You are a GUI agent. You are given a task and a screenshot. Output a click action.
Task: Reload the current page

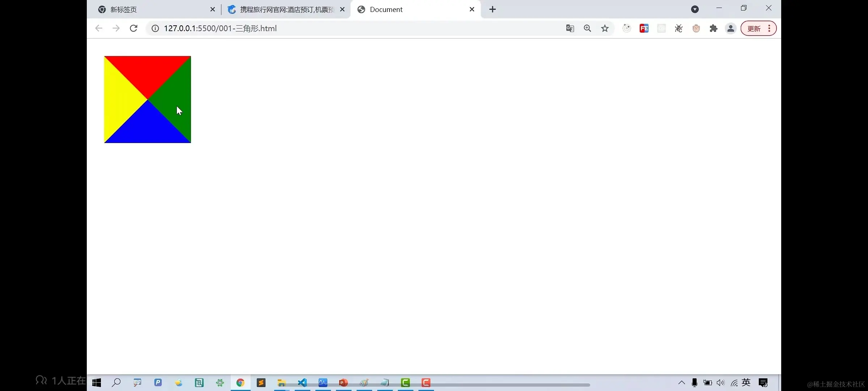pos(133,28)
